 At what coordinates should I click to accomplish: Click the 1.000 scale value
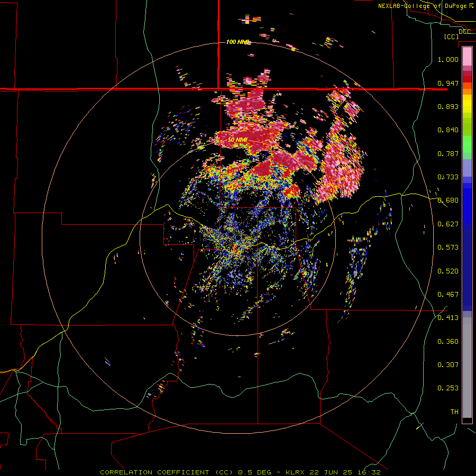tap(448, 59)
